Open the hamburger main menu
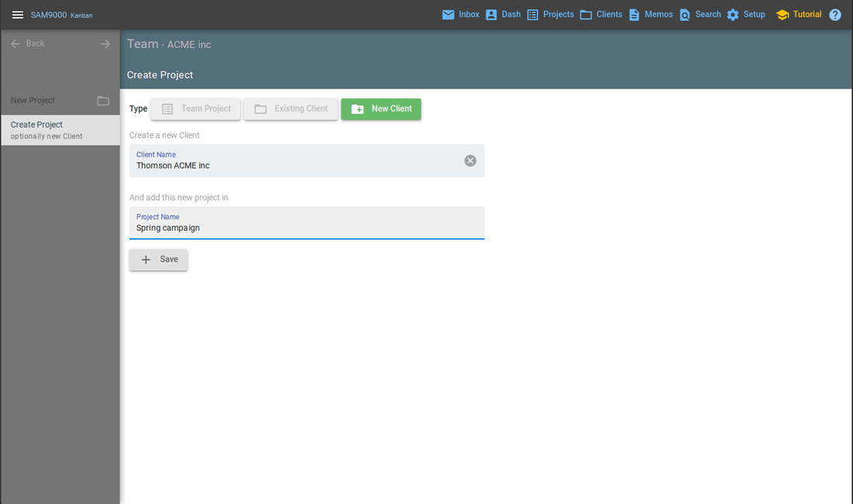This screenshot has height=504, width=853. 18,15
